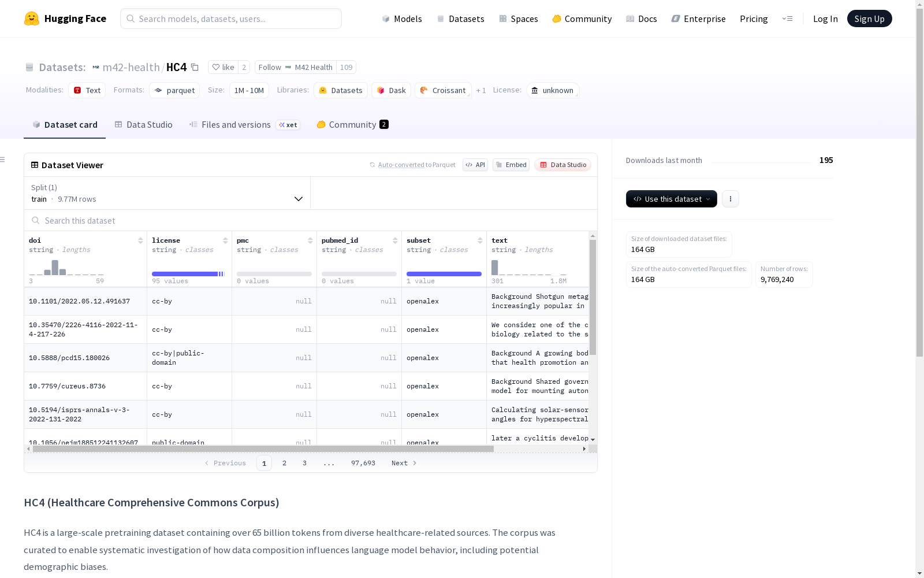Image resolution: width=924 pixels, height=578 pixels.
Task: Like the HC4 dataset
Action: pos(223,67)
